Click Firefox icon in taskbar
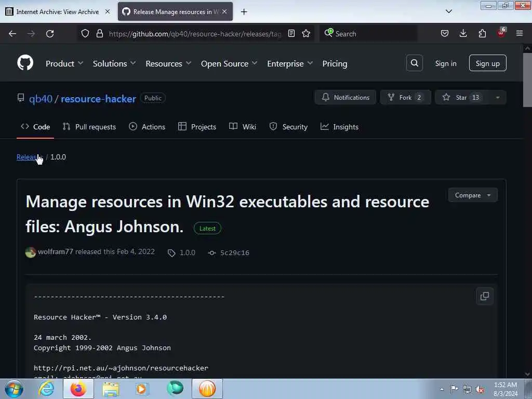This screenshot has width=532, height=399. click(78, 389)
